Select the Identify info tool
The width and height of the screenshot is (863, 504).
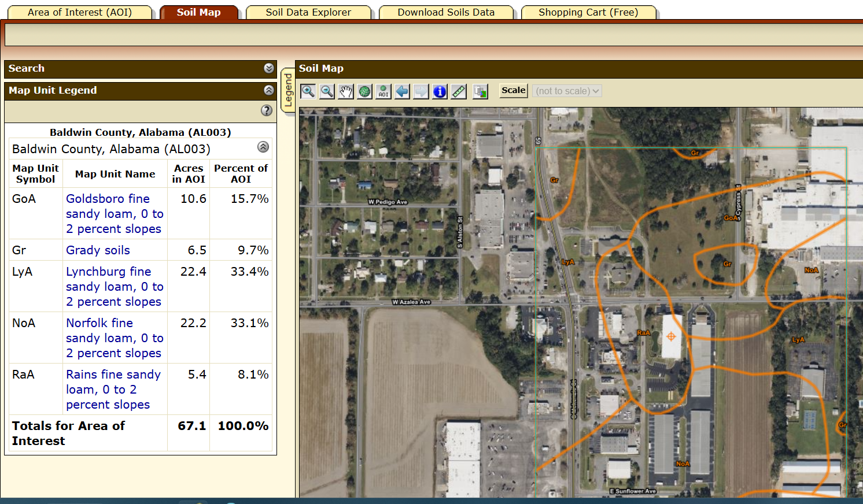click(x=440, y=91)
